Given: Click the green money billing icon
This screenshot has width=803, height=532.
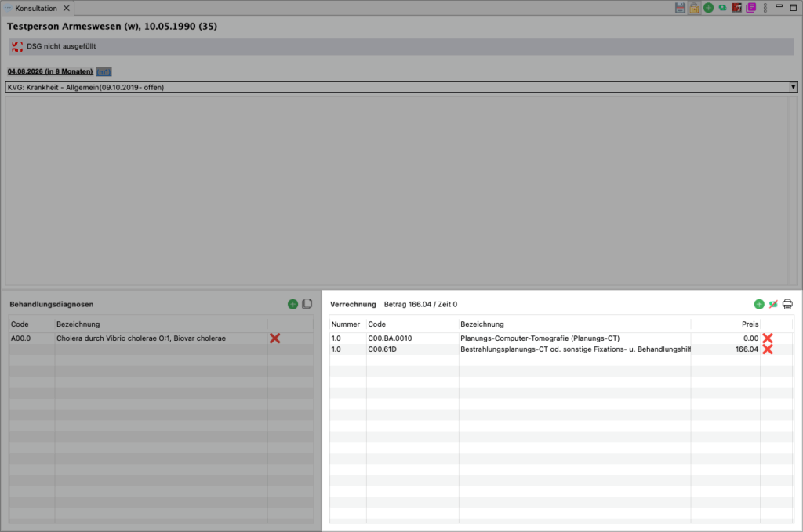Looking at the screenshot, I should tap(721, 8).
